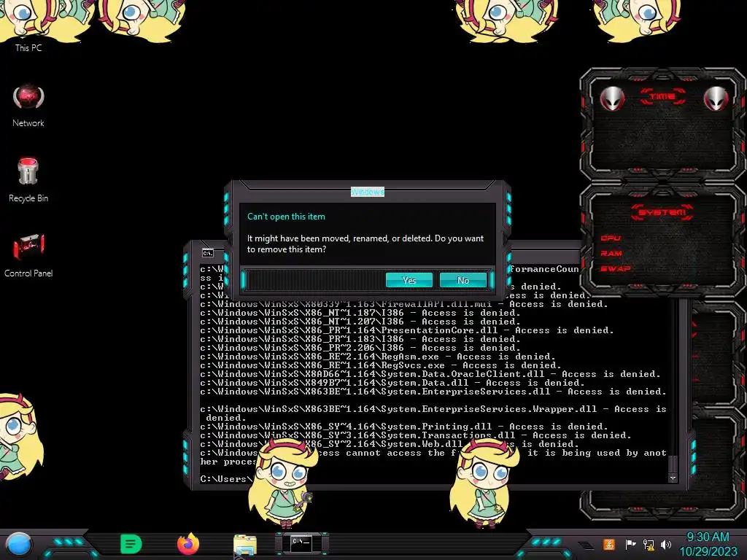Open the green notes app in taskbar
This screenshot has height=560, width=747.
tap(131, 544)
